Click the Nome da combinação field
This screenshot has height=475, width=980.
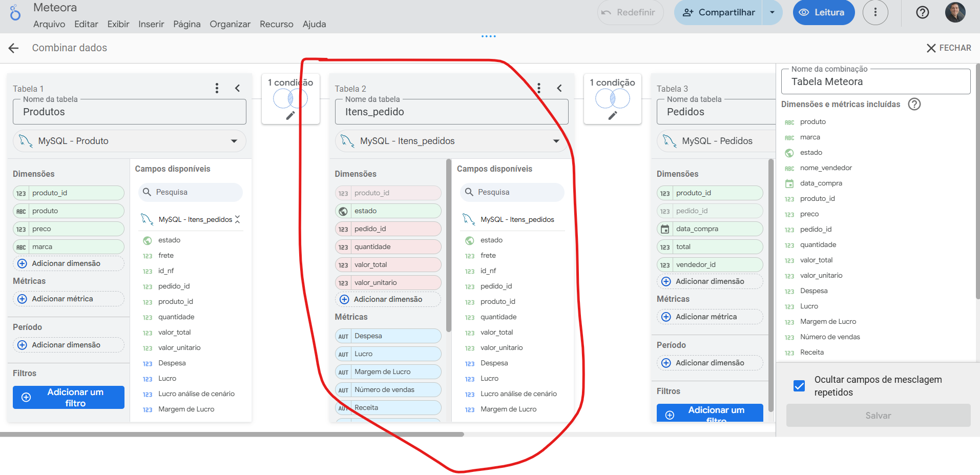[875, 81]
